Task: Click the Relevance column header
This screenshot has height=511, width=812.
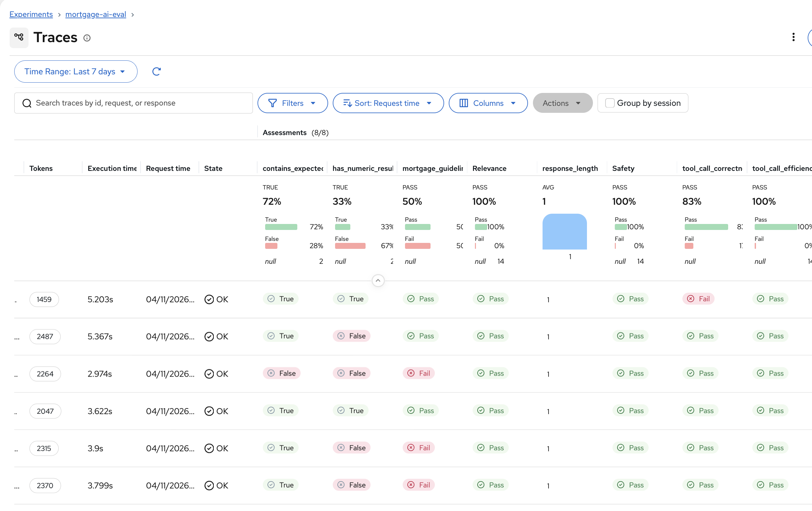Action: click(489, 168)
